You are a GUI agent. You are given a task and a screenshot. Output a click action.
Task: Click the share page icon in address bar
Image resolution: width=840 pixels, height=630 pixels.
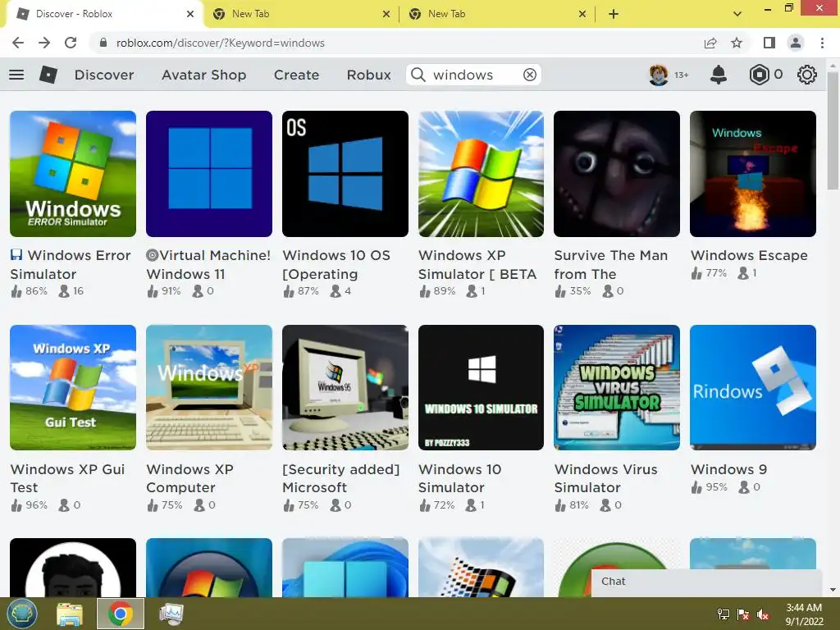(x=710, y=43)
